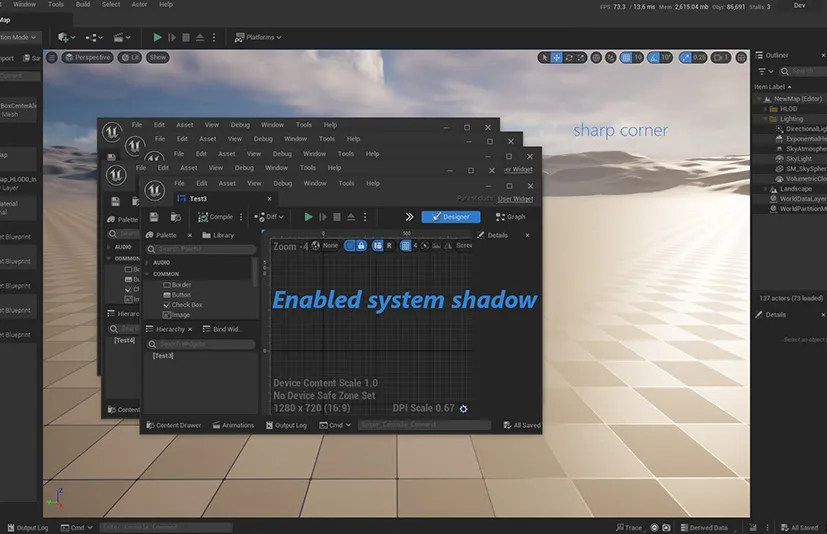Click the viewport layout icon
The width and height of the screenshot is (827, 534).
741,58
